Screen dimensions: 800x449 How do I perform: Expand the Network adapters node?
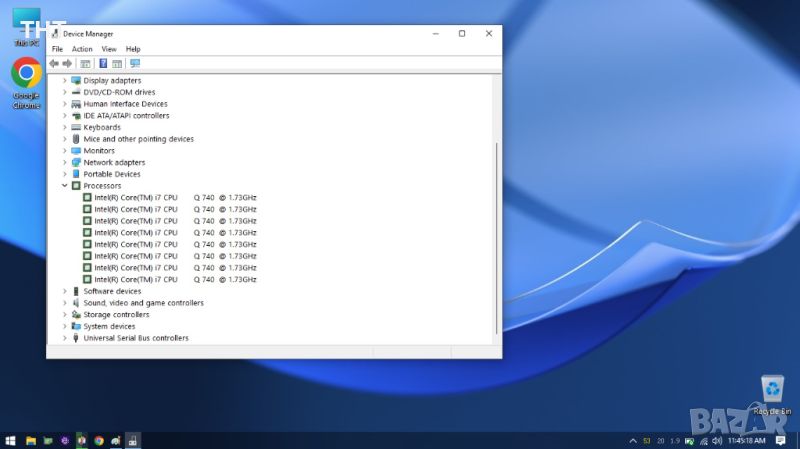(x=65, y=162)
